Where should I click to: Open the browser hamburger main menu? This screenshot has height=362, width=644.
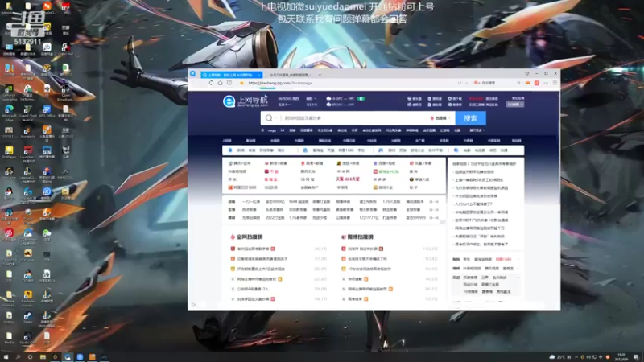point(555,83)
